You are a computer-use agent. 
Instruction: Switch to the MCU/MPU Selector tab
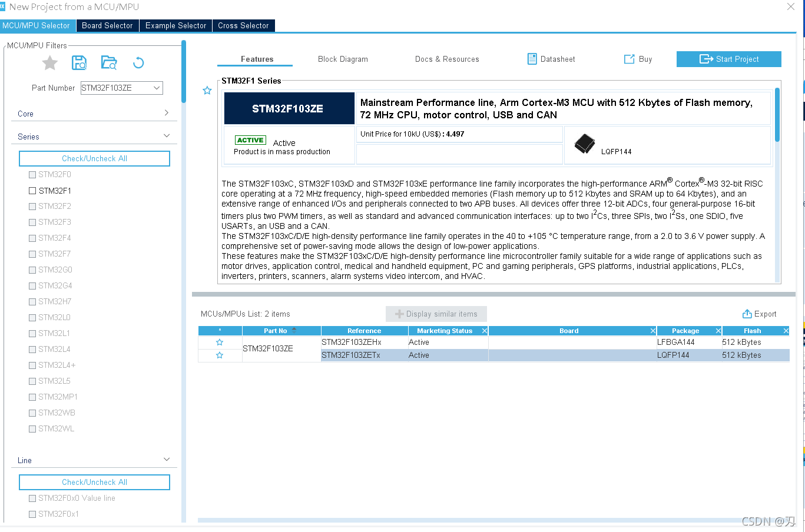pos(38,25)
